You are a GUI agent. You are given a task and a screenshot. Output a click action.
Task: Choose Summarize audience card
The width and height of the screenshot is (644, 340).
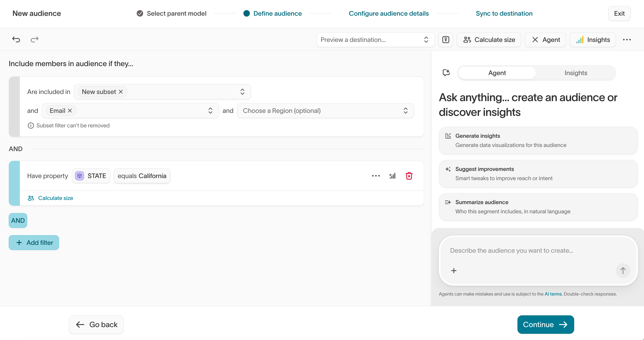click(538, 207)
